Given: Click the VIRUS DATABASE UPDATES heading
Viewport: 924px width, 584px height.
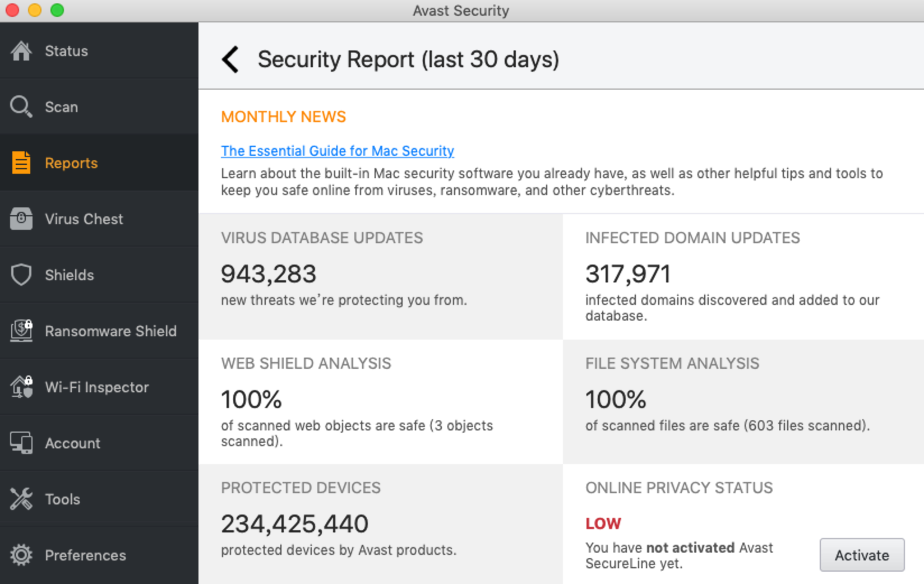Looking at the screenshot, I should tap(322, 238).
